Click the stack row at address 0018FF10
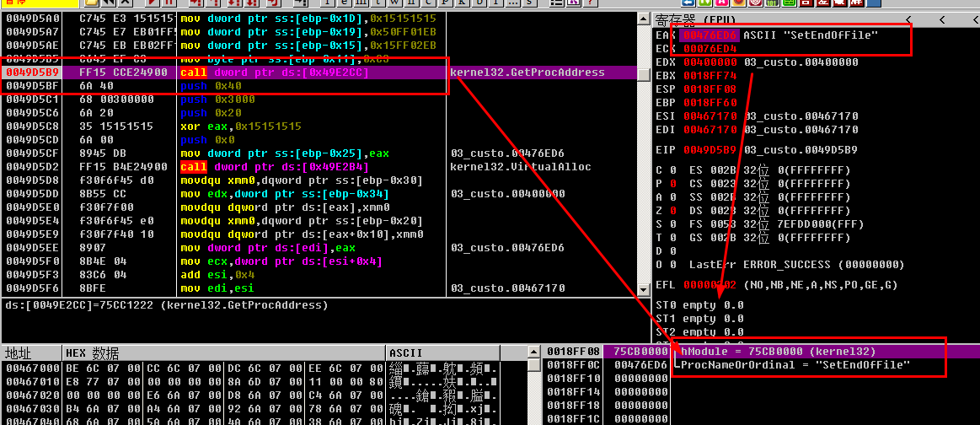This screenshot has height=425, width=980. [x=759, y=378]
